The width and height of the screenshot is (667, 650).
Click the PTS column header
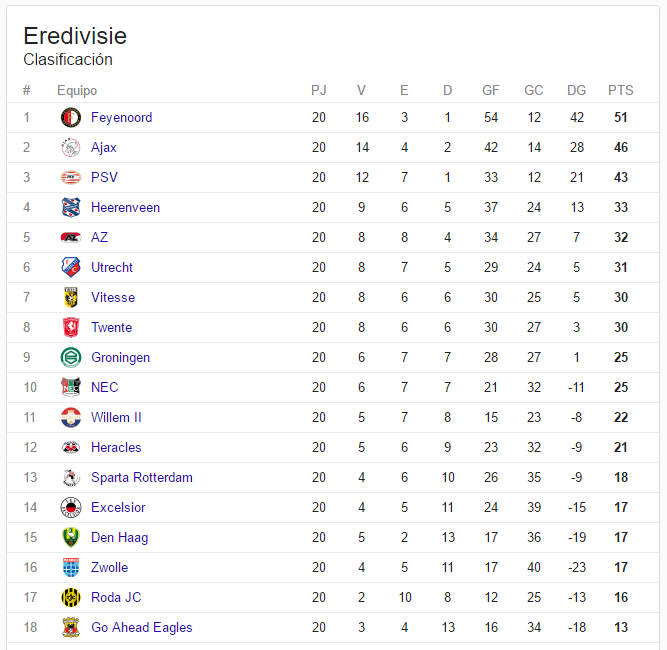[x=621, y=90]
